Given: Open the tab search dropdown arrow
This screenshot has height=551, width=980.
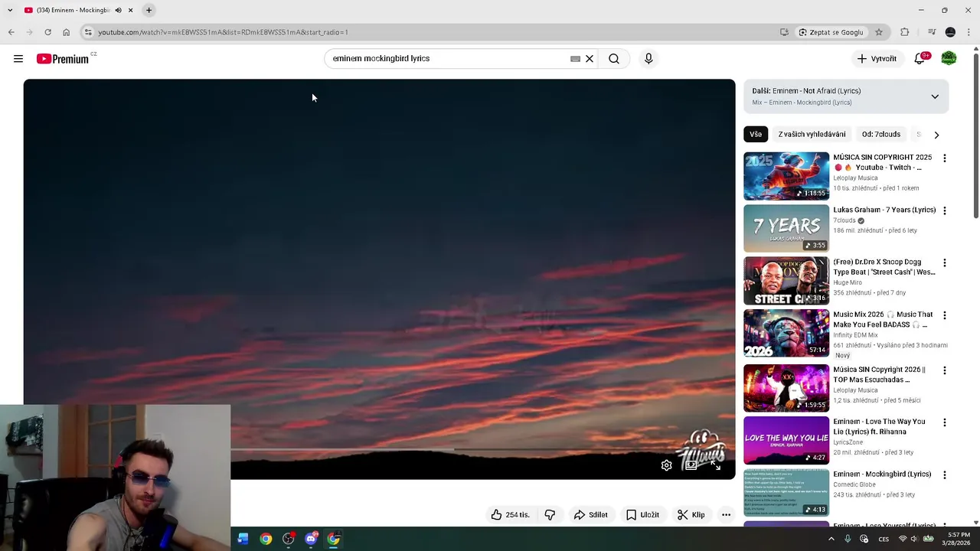Looking at the screenshot, I should 9,10.
